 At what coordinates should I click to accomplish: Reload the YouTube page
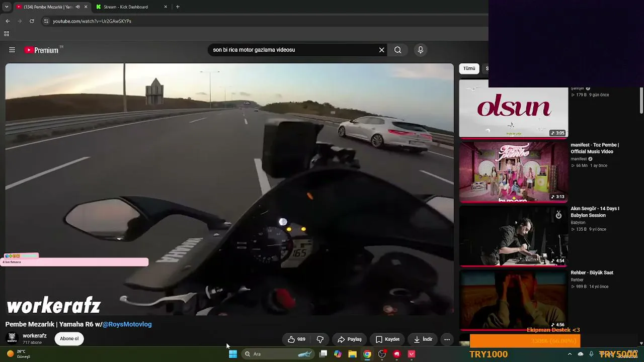[32, 21]
